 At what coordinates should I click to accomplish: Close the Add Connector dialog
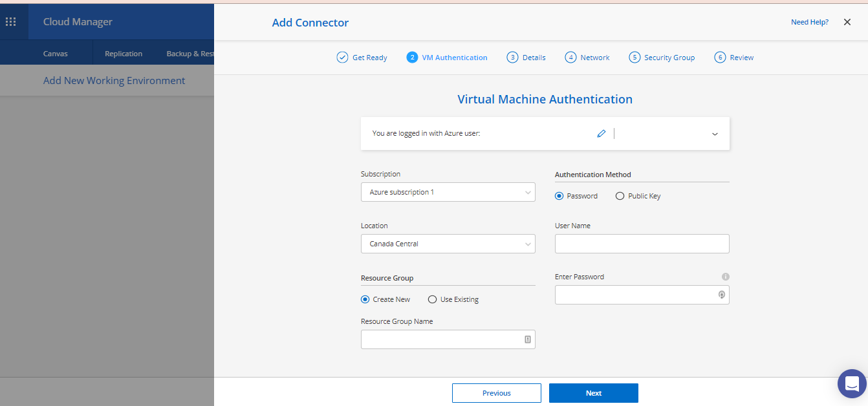847,22
